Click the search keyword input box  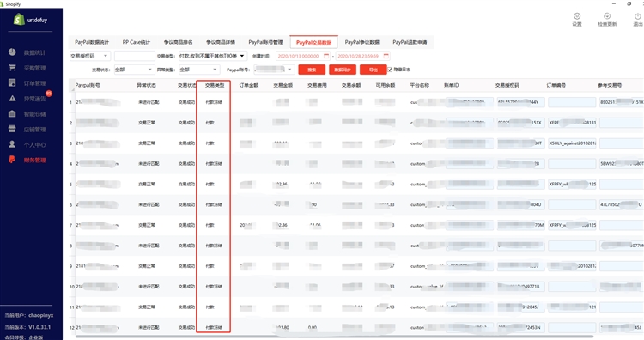click(134, 56)
